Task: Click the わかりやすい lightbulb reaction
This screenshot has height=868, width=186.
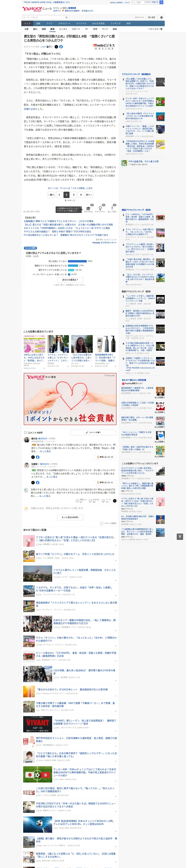Action: (x=100, y=209)
